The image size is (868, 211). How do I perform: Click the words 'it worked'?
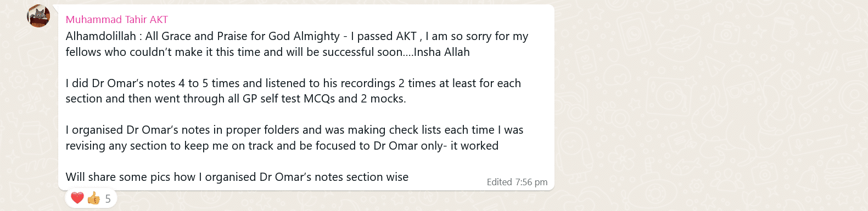point(474,146)
